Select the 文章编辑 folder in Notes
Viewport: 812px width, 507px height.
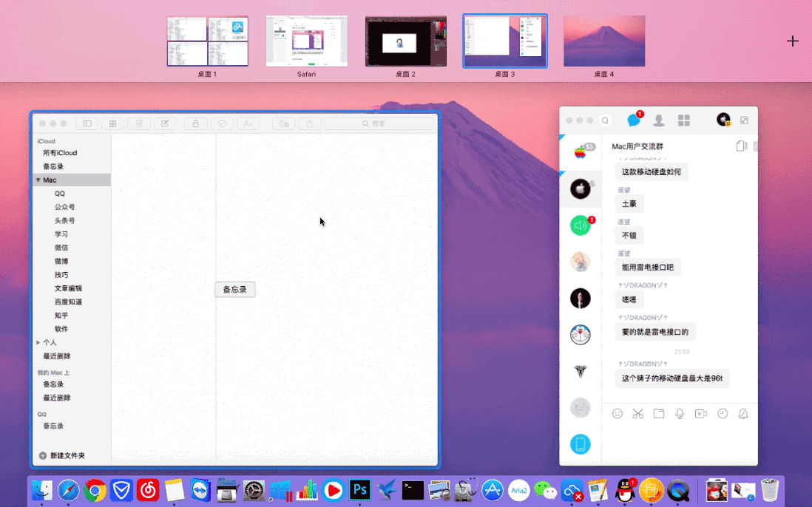(x=68, y=288)
